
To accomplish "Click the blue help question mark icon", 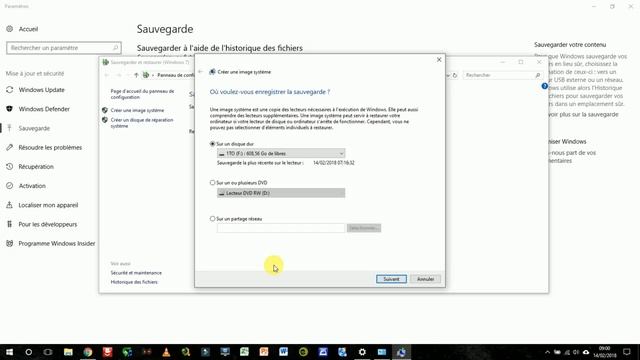I will click(x=544, y=86).
